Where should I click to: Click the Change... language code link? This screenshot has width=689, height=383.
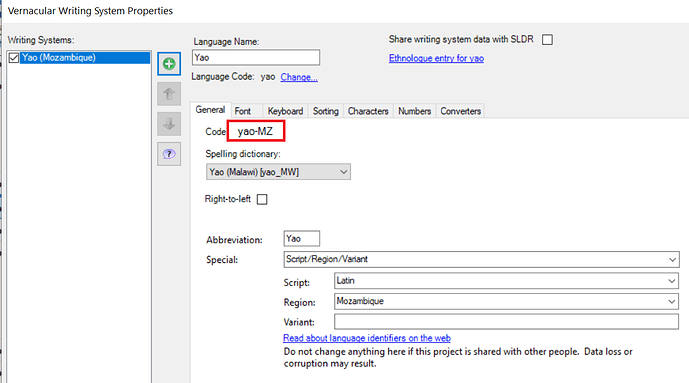click(x=299, y=77)
